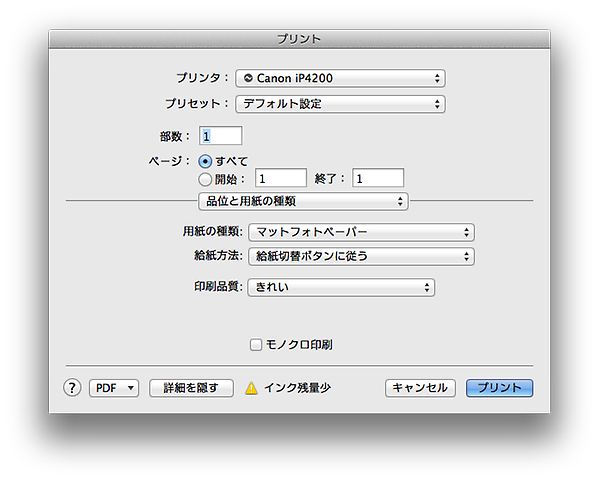Viewport: 600px width, 482px height.
Task: Click the 詳細を隠す button
Action: tap(191, 388)
